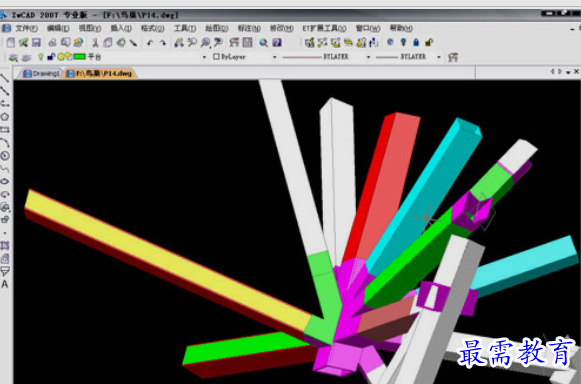Open the 视图 menu
Screen dimensions: 581x384
pos(90,28)
